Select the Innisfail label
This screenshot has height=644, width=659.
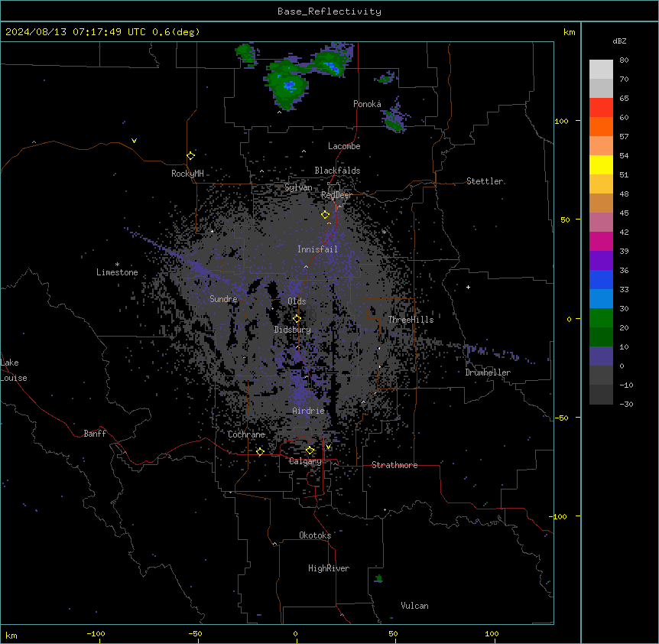[317, 249]
